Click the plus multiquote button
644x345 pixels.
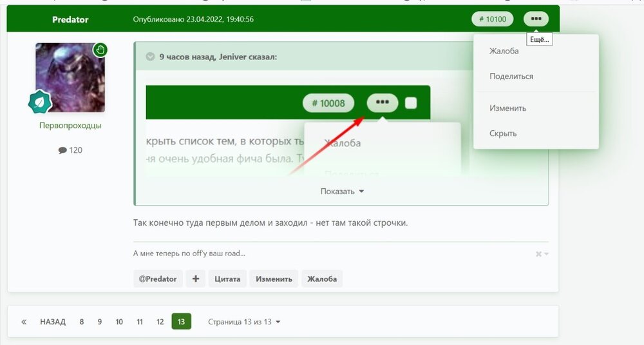point(196,279)
